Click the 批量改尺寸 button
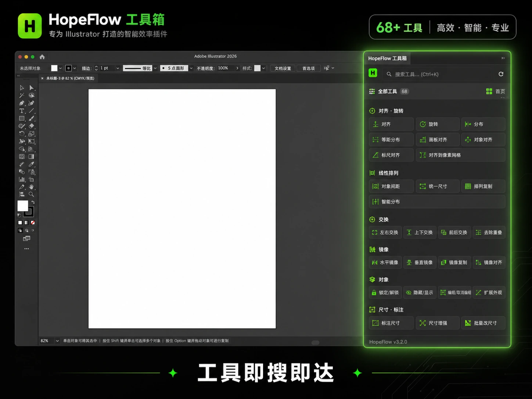 (483, 323)
